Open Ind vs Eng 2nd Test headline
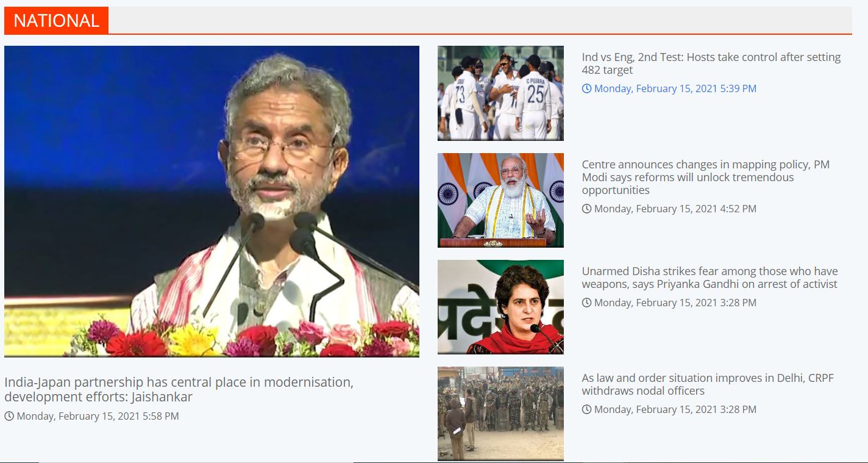 click(711, 63)
